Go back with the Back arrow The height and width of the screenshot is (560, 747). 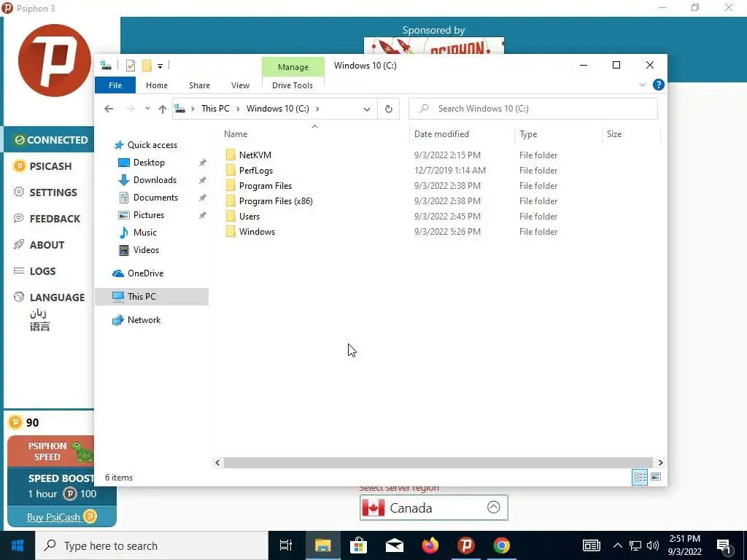pyautogui.click(x=109, y=109)
